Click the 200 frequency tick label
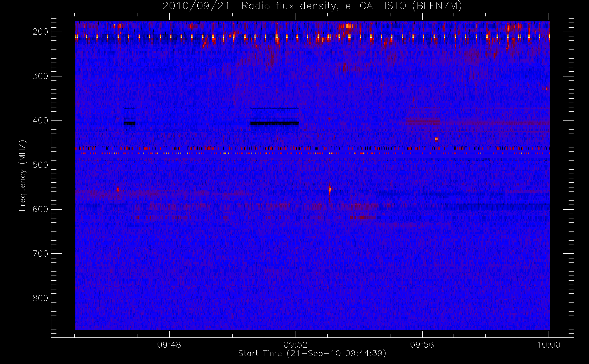Viewport: 589px width, 364px height. point(40,32)
